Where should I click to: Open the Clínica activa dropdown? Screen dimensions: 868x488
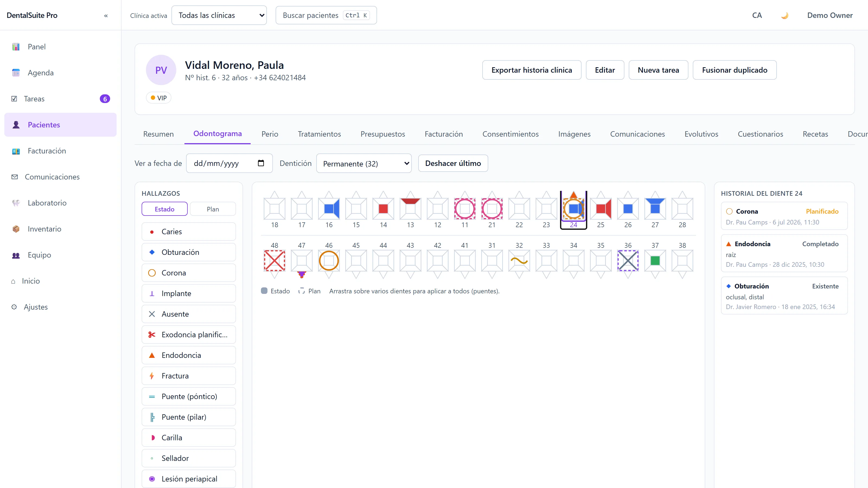pos(219,15)
